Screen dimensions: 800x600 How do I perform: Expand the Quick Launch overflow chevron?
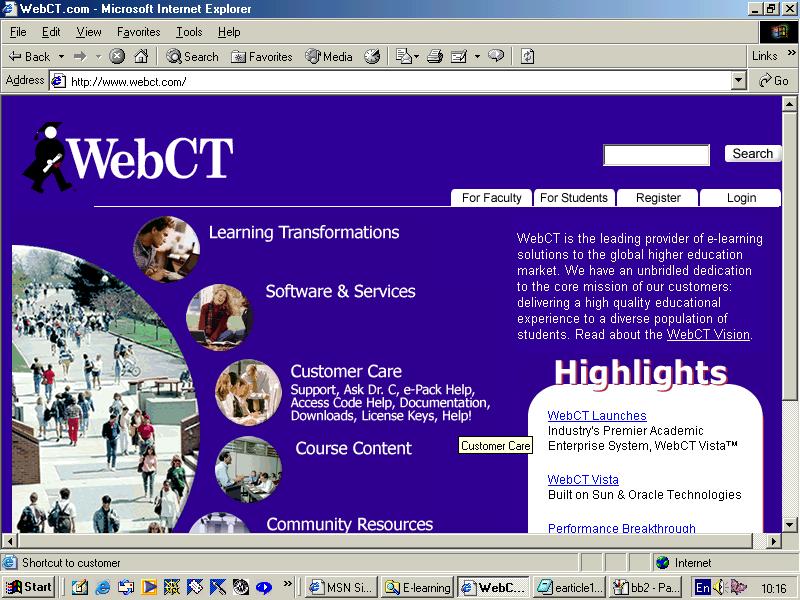click(x=288, y=583)
